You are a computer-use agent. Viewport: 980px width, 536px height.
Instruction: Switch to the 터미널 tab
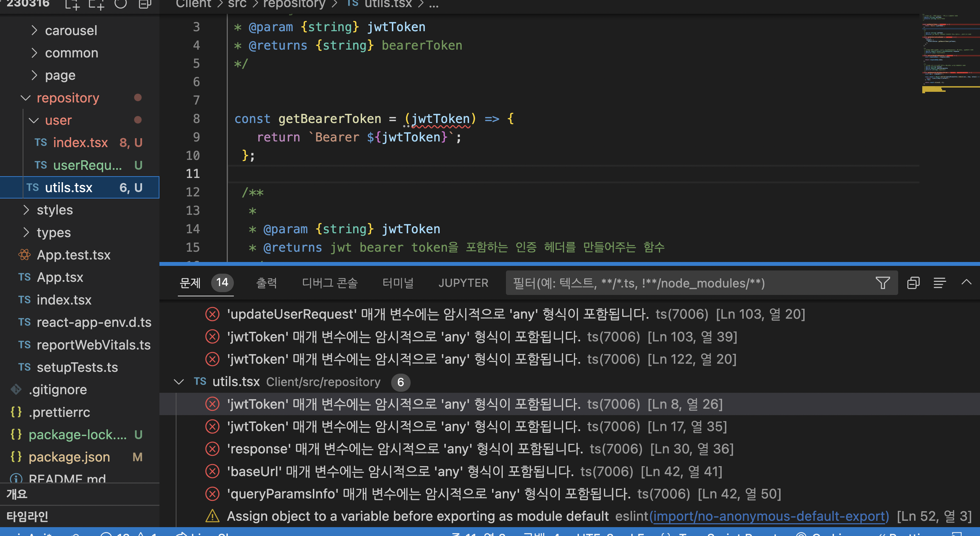click(398, 283)
